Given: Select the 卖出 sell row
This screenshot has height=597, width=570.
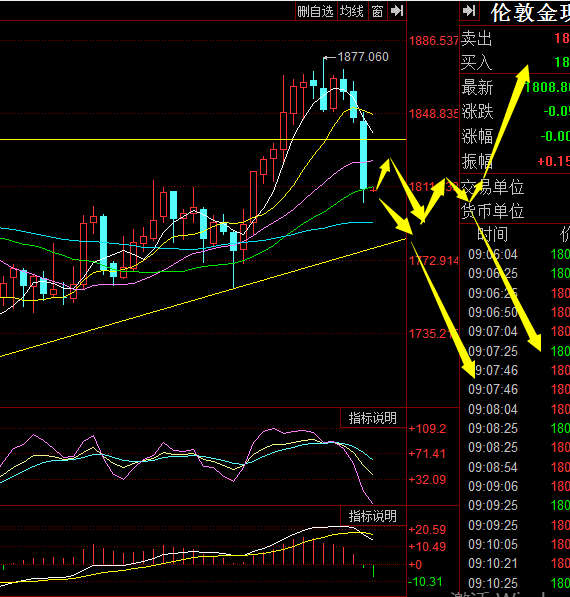Looking at the screenshot, I should coord(515,38).
